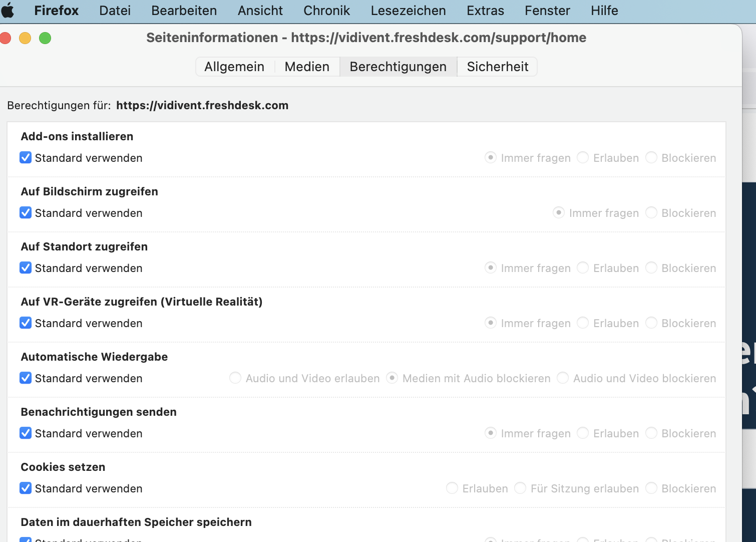756x542 pixels.
Task: Open the Chronik menu
Action: 326,11
